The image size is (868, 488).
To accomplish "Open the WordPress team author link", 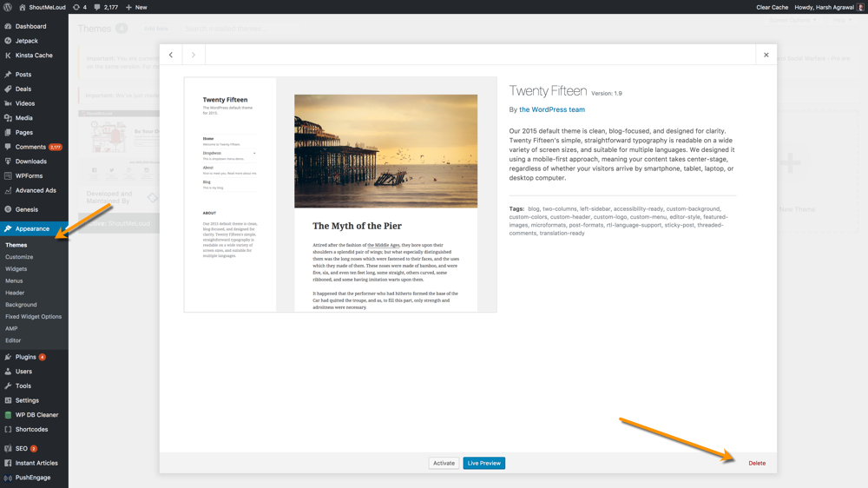I will coord(551,110).
